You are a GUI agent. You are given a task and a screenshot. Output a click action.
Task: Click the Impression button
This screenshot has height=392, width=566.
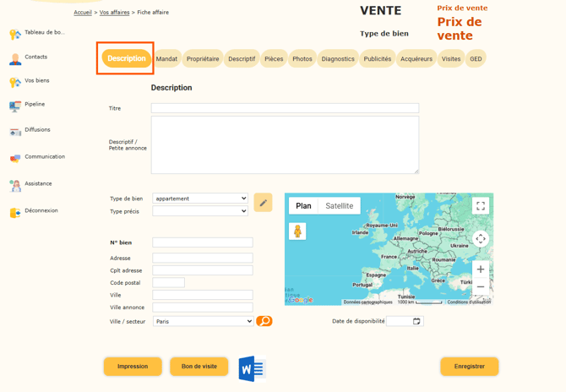133,367
